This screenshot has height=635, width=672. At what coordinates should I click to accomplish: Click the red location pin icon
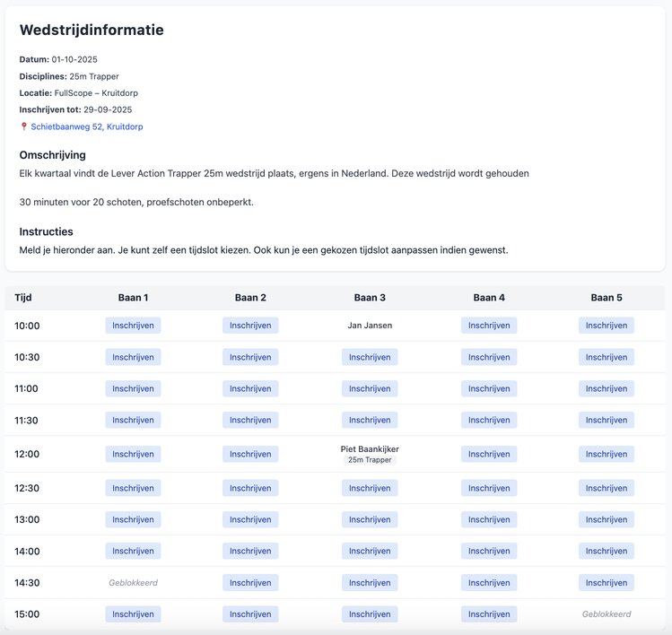click(24, 127)
